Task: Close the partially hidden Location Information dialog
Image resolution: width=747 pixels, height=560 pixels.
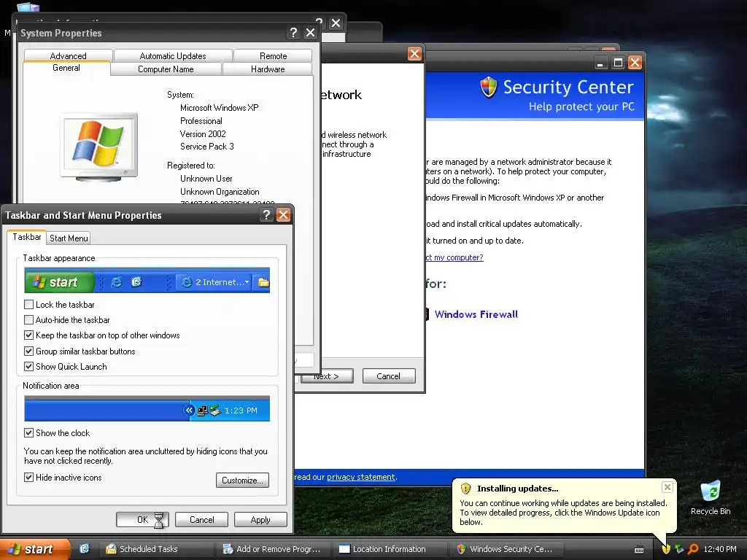Action: [x=336, y=23]
